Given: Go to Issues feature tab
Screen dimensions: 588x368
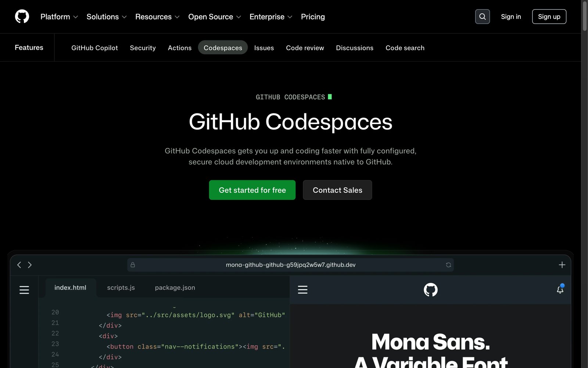Looking at the screenshot, I should [x=264, y=48].
